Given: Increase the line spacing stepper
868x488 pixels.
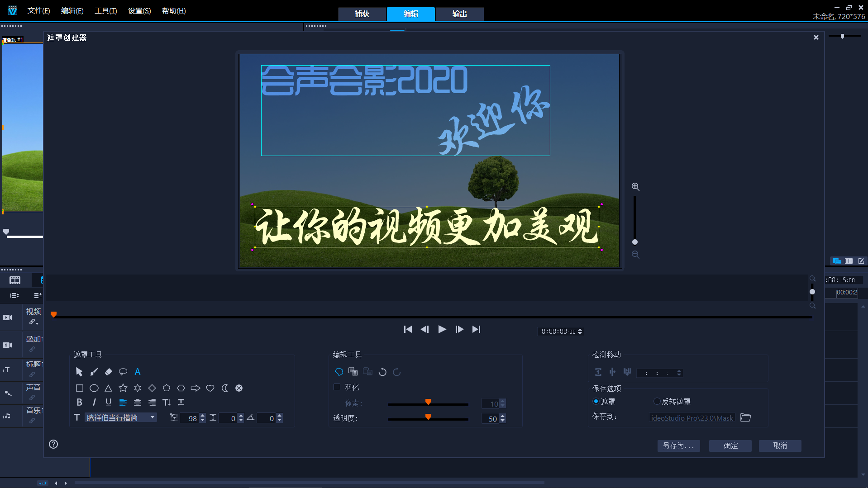Looking at the screenshot, I should click(241, 416).
